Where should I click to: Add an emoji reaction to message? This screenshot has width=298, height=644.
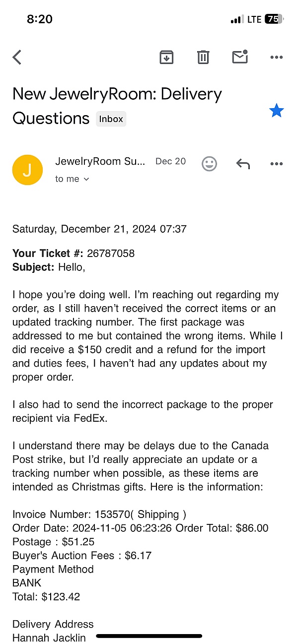tap(210, 164)
